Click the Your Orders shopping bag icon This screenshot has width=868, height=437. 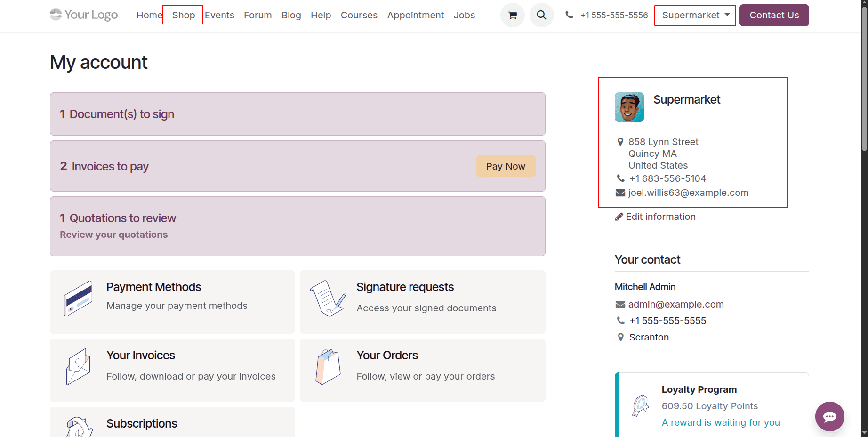328,367
